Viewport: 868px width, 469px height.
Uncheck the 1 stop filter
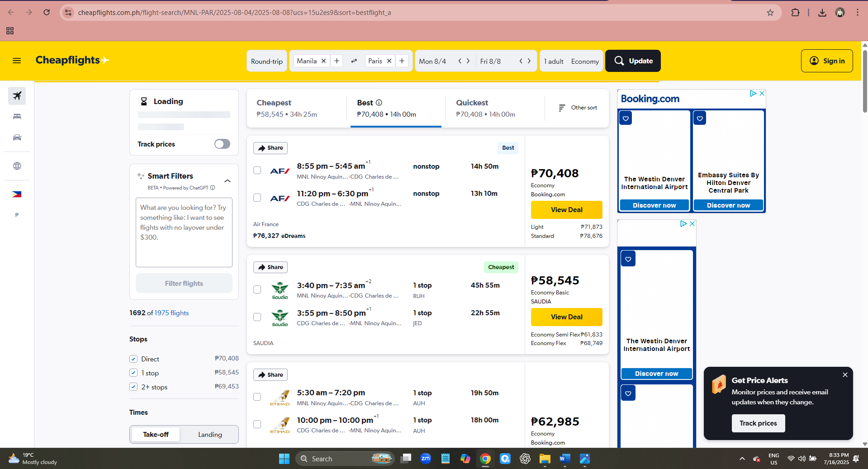click(x=133, y=373)
